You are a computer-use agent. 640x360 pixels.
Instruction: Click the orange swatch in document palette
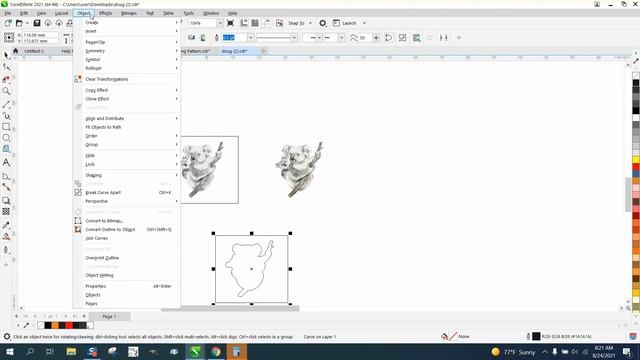click(55, 325)
